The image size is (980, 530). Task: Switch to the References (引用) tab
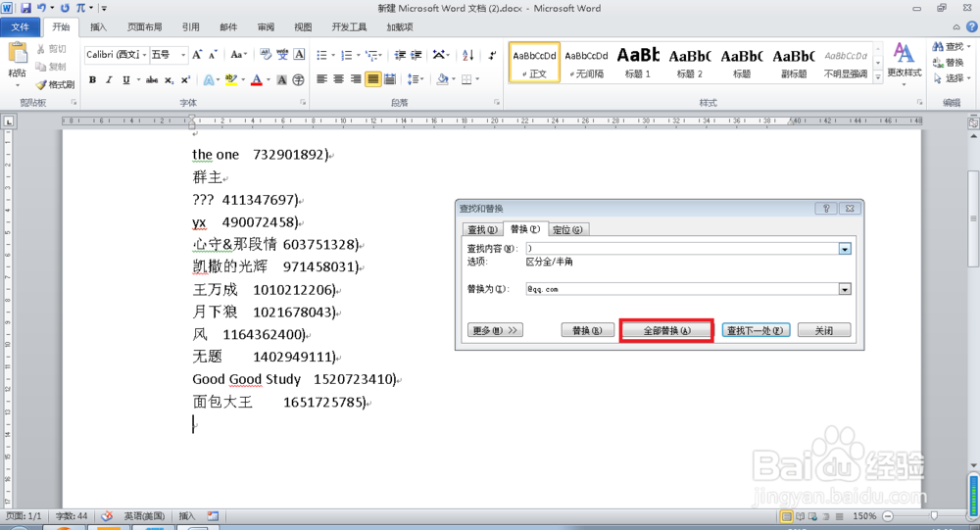(x=191, y=26)
